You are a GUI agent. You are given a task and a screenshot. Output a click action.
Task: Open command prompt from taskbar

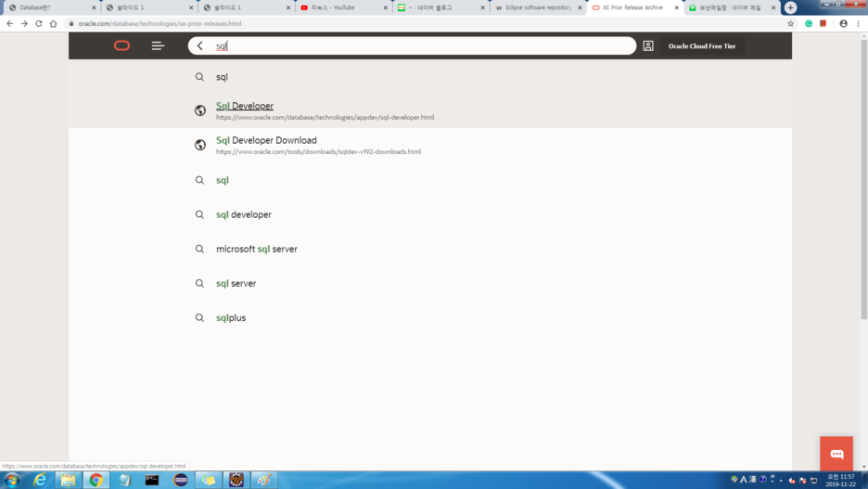pyautogui.click(x=152, y=480)
